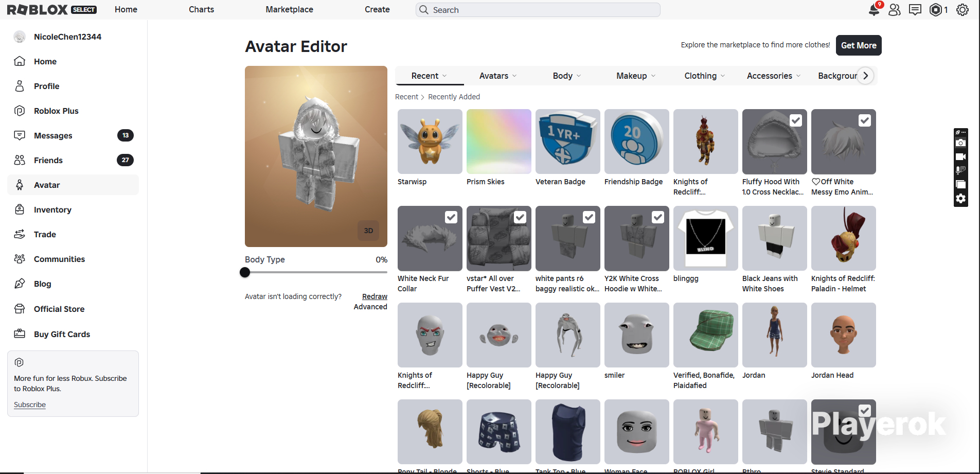Image resolution: width=980 pixels, height=474 pixels.
Task: Click the Recent breadcrumb link
Action: [x=406, y=97]
